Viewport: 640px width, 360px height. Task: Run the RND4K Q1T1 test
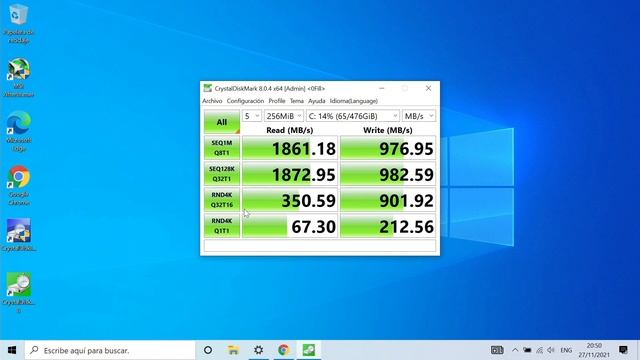coord(222,226)
